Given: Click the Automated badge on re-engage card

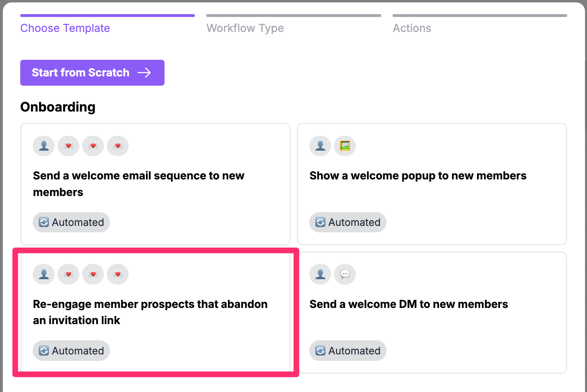Looking at the screenshot, I should click(x=71, y=350).
